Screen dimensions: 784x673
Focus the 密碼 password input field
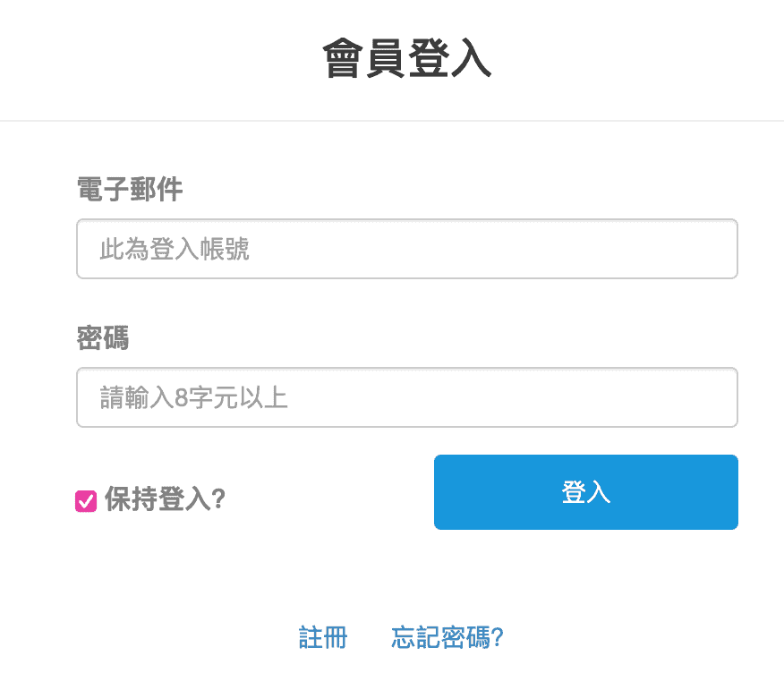click(406, 397)
